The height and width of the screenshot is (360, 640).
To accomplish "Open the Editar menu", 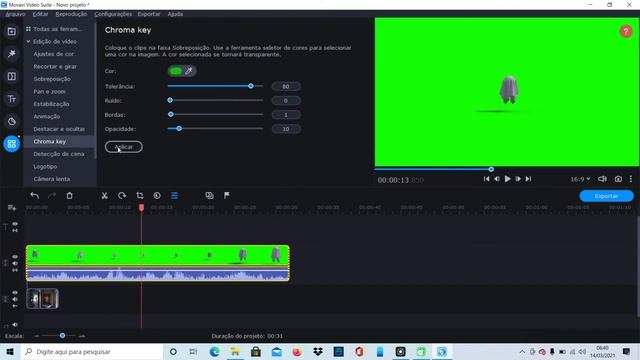I will click(40, 14).
